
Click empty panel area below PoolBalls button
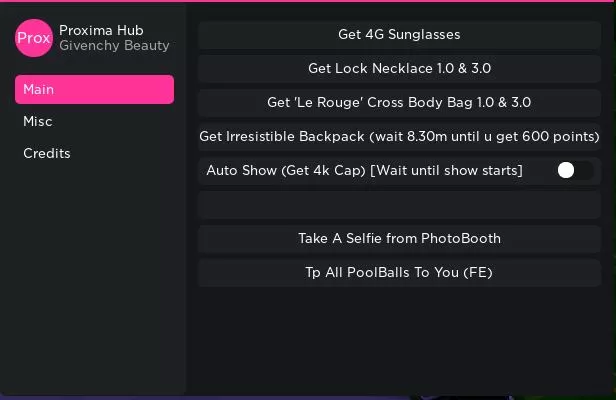(x=399, y=340)
